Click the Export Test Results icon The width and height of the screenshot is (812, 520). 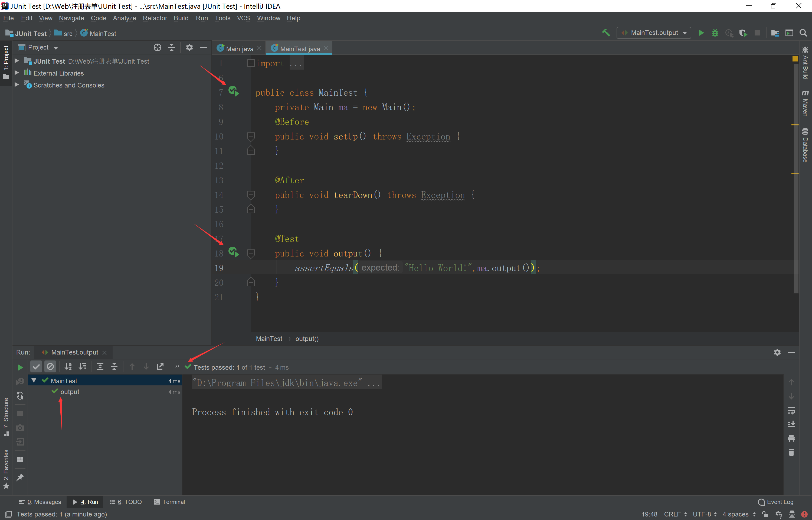click(160, 367)
